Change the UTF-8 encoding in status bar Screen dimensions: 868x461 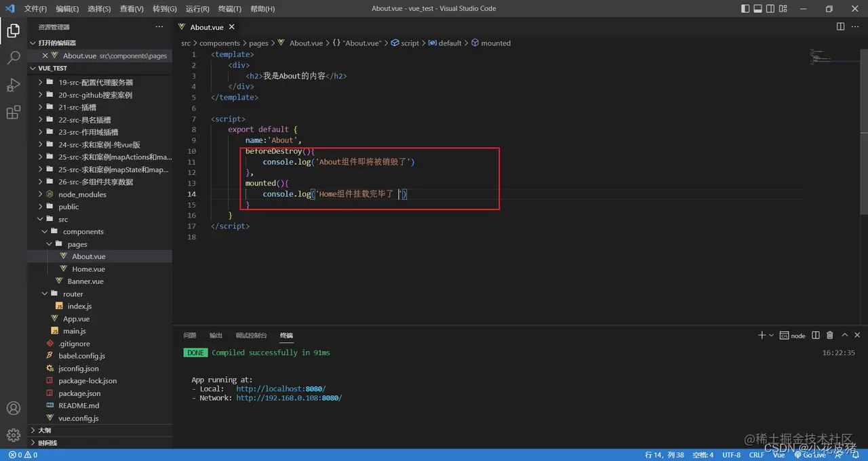(x=732, y=455)
